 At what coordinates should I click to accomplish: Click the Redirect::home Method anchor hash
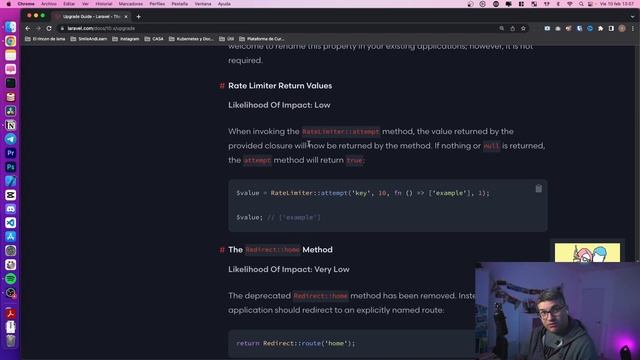pyautogui.click(x=222, y=250)
